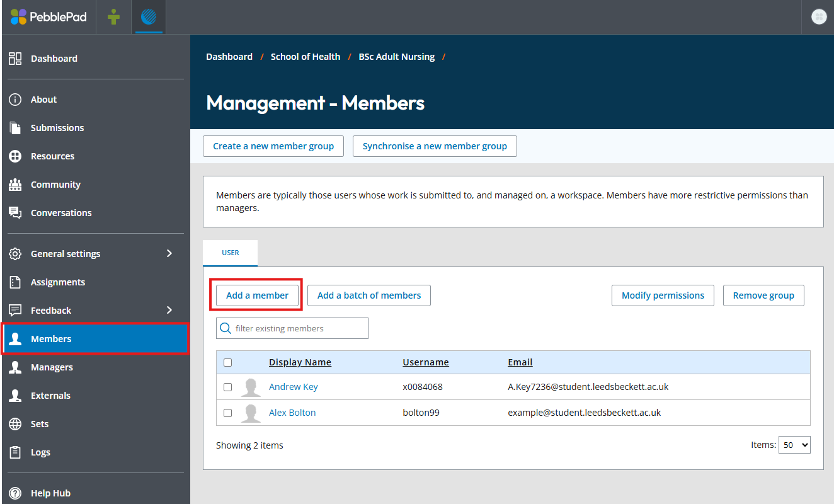Click the PebblePad logo
The height and width of the screenshot is (504, 834).
click(49, 16)
